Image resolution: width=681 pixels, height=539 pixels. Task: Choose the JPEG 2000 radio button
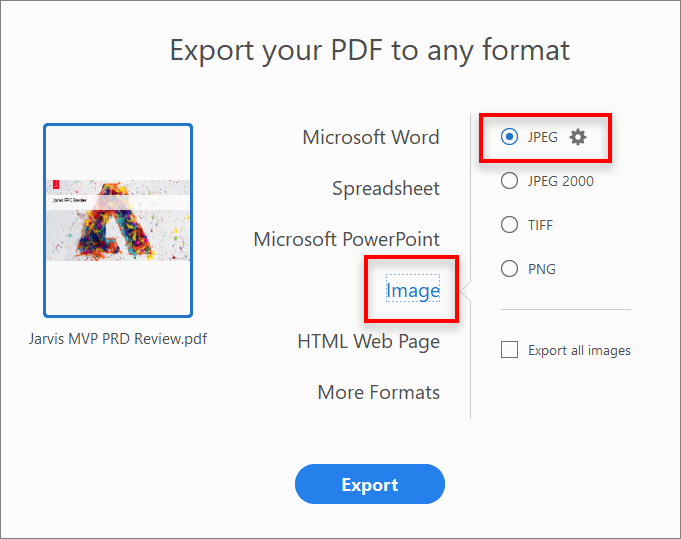tap(510, 181)
